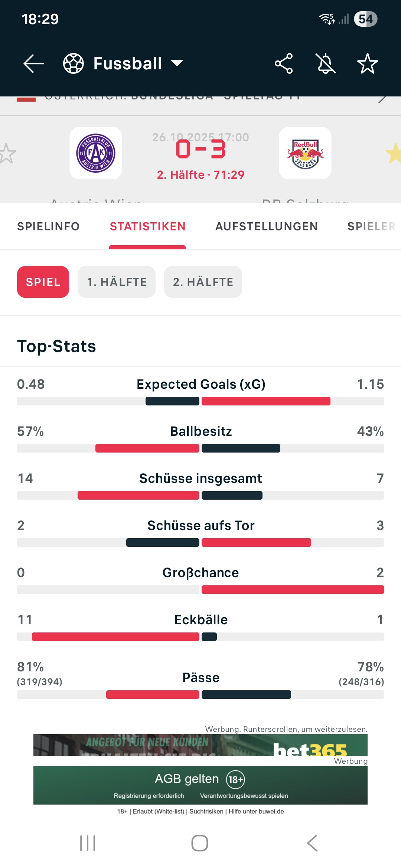Viewport: 401px width, 868px height.
Task: Toggle match notifications bell
Action: 326,63
